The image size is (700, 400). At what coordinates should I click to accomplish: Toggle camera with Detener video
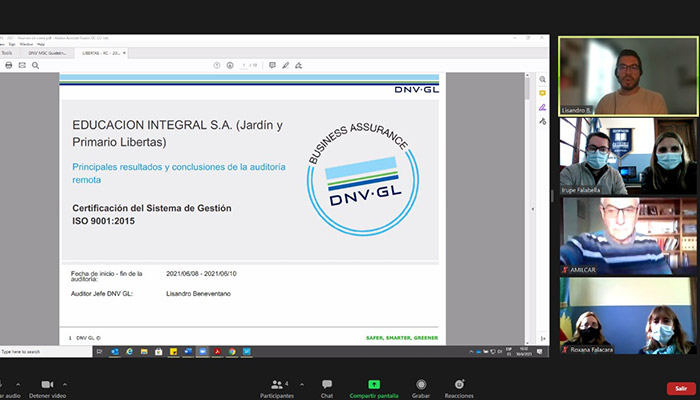click(46, 388)
